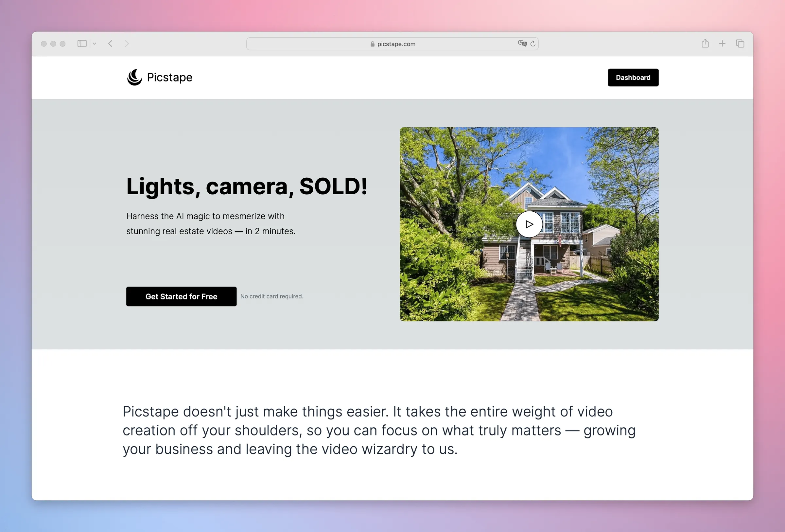This screenshot has height=532, width=785.
Task: Click Get Started for Free
Action: pos(181,296)
